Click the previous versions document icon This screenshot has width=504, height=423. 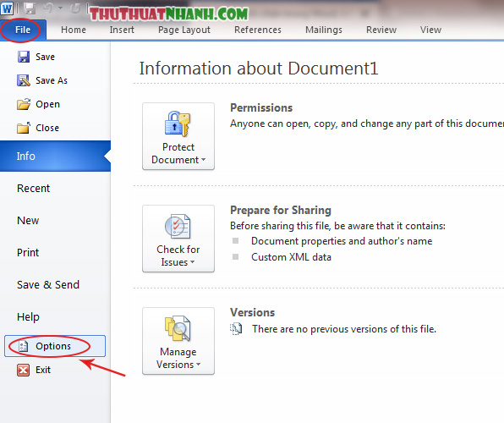point(236,329)
